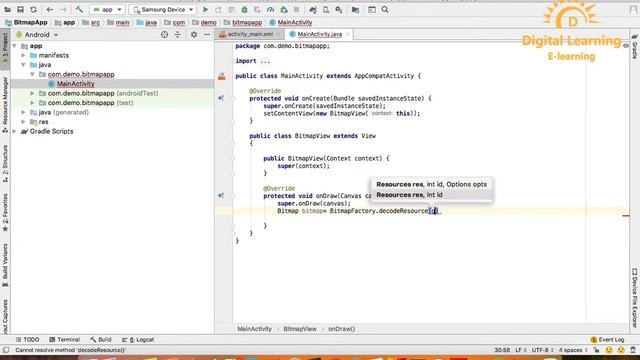This screenshot has width=640, height=360.
Task: Open the Build tool window
Action: [x=101, y=340]
